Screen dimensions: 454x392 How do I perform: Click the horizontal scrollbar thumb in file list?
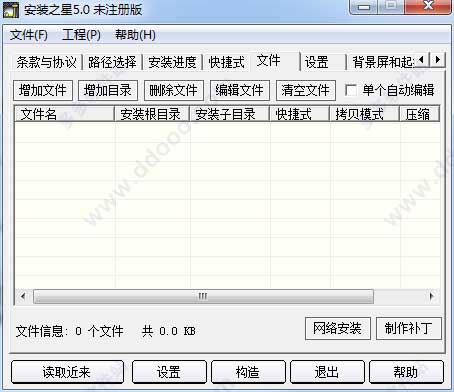[203, 296]
